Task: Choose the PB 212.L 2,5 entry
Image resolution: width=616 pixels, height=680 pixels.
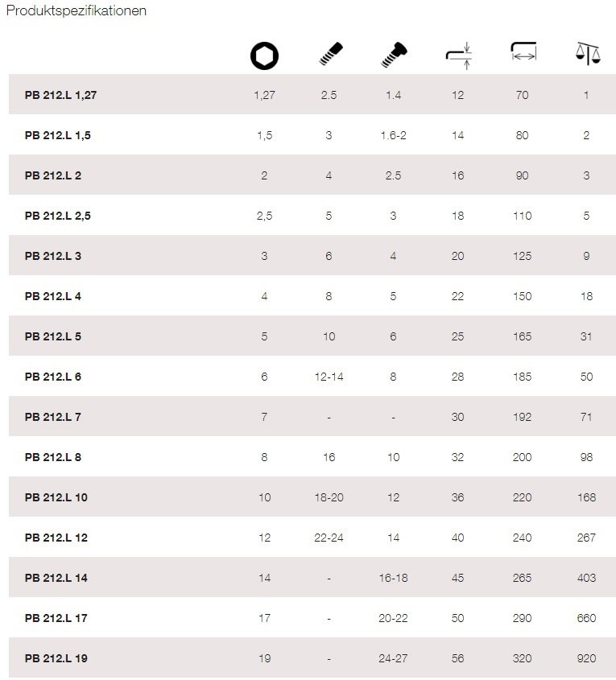Action: point(58,216)
